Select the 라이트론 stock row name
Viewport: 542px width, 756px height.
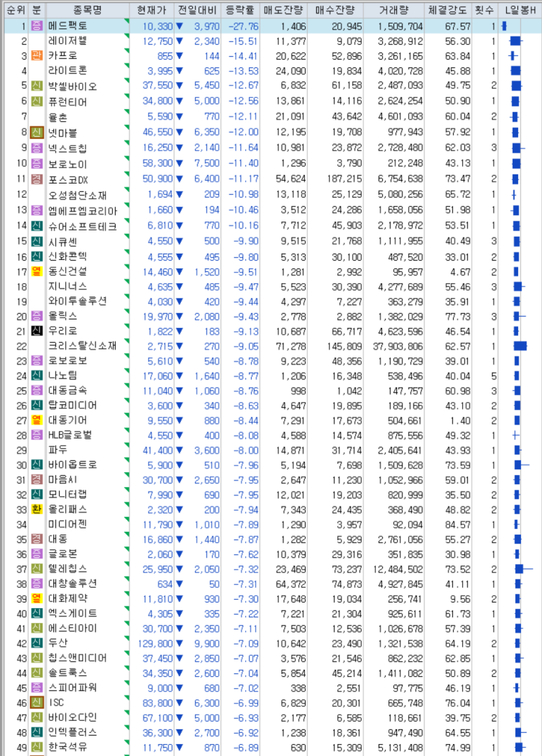coord(68,71)
